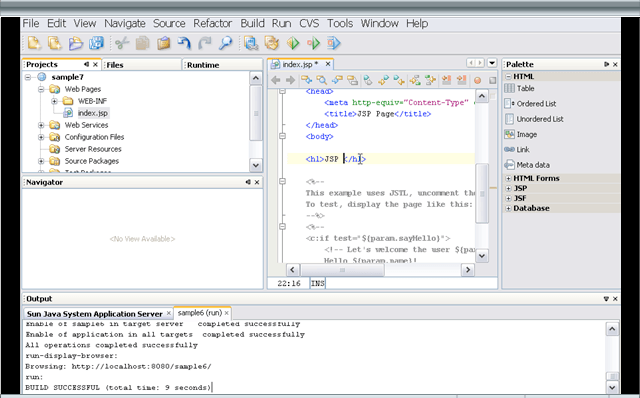This screenshot has height=398, width=640.
Task: Click the editor horizontal scrollbar right arrow
Action: pos(468,269)
